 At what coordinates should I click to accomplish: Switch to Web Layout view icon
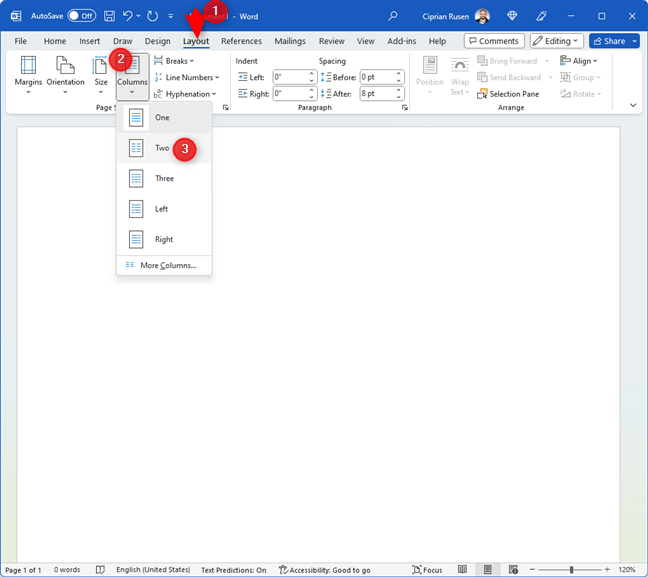[513, 570]
